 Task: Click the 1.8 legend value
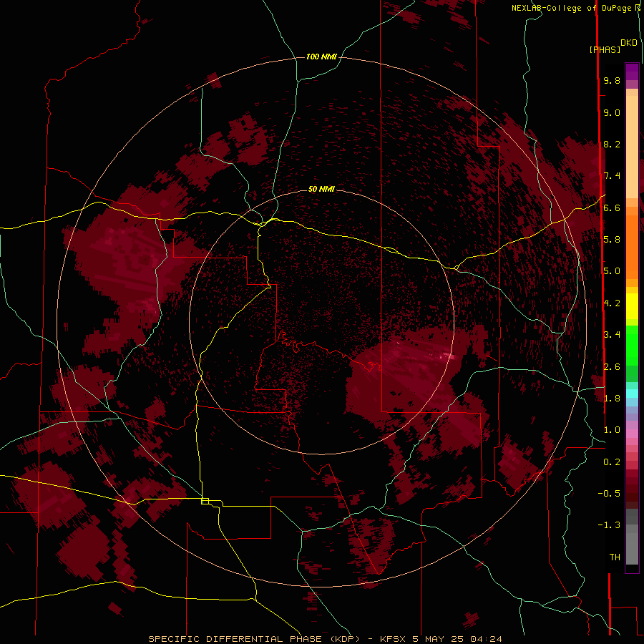[612, 399]
